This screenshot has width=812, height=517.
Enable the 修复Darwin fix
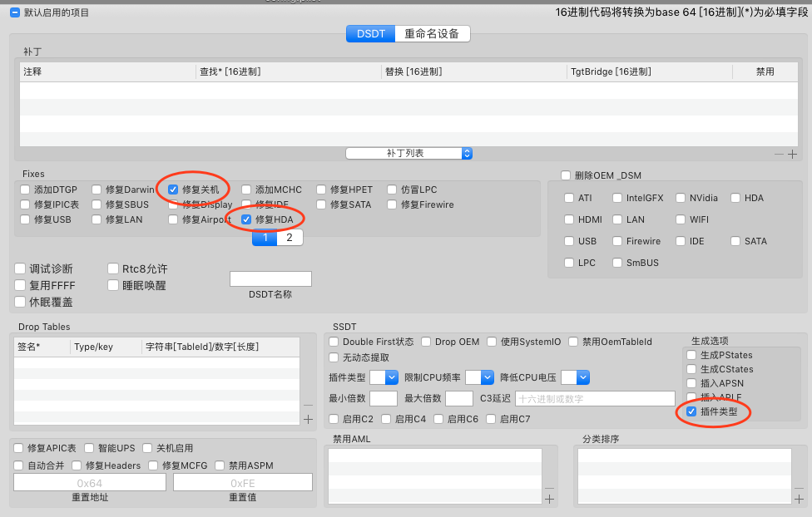tap(97, 190)
